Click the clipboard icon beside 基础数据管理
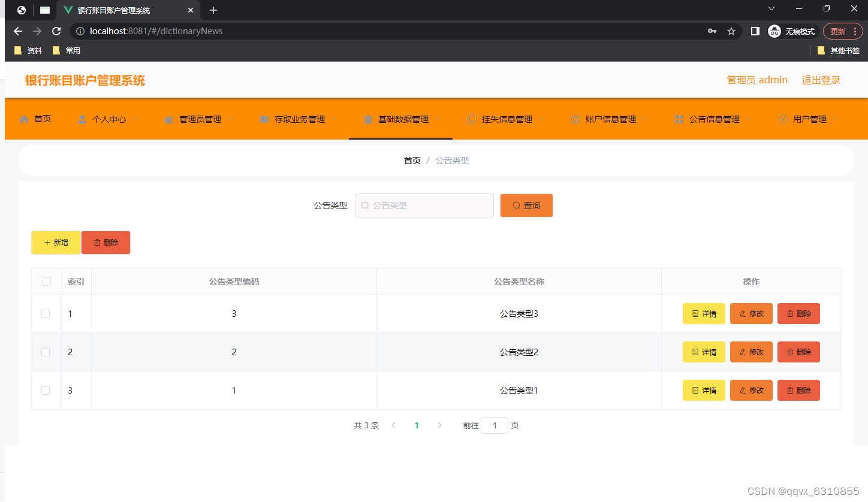Screen dimensions: 868x502 pos(368,119)
